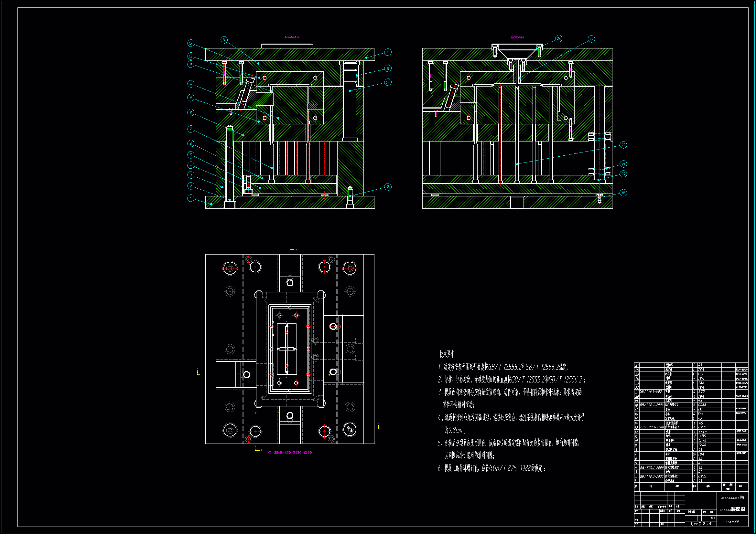
Task: Click part balloon number 14
Action: 224,40
